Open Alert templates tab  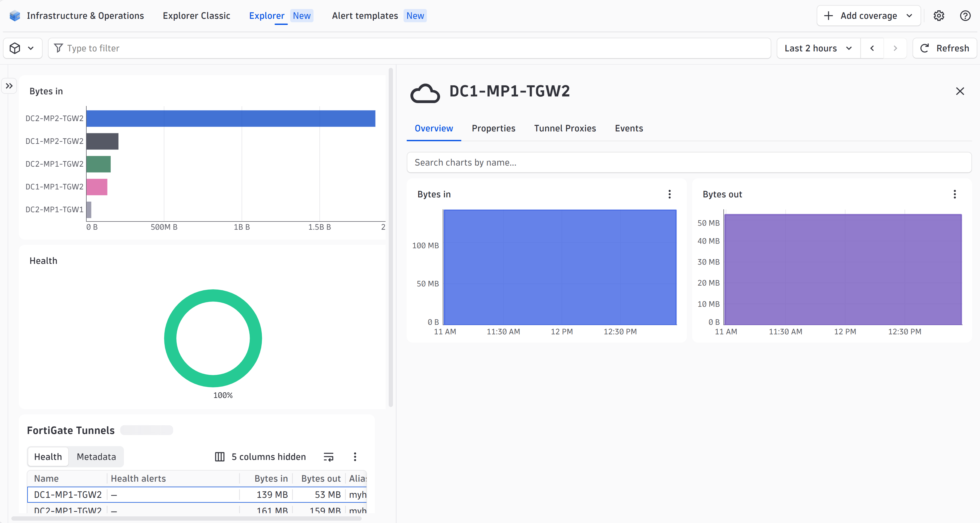coord(379,16)
